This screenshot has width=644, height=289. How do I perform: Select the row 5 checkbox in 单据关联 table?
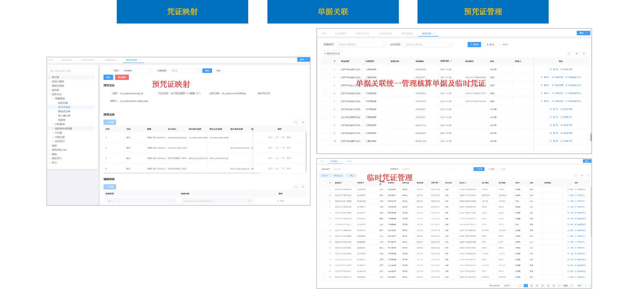click(326, 101)
